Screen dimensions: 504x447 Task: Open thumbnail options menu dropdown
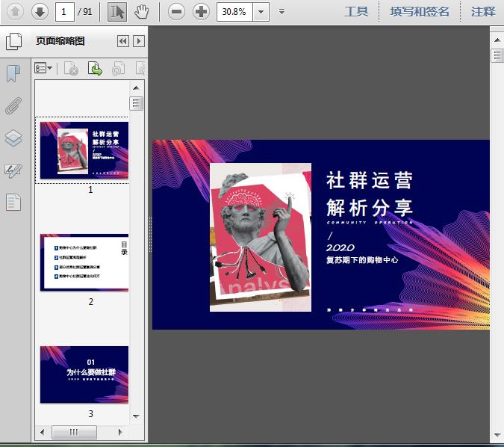(43, 68)
